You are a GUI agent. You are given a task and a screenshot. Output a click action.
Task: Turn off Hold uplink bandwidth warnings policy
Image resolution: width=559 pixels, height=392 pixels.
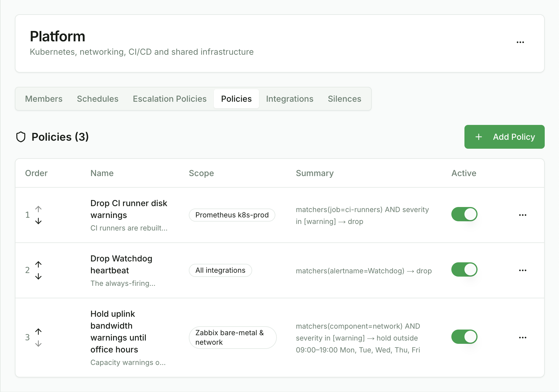point(464,337)
